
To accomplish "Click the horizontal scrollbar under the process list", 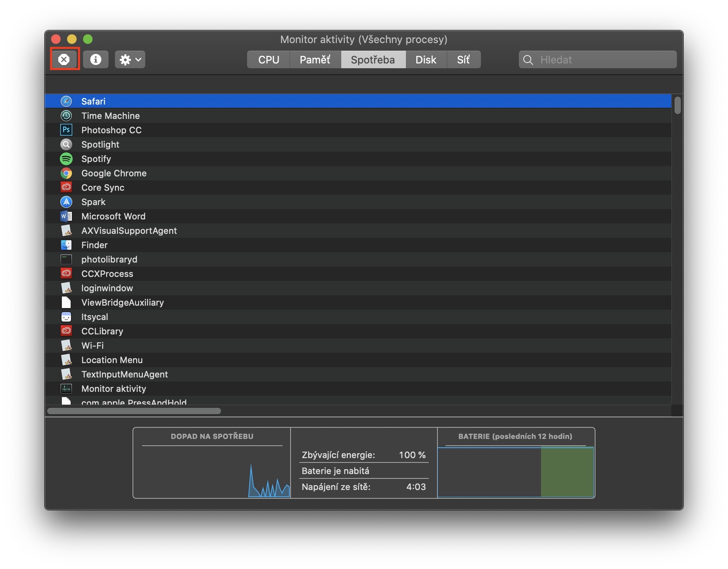I will [134, 411].
